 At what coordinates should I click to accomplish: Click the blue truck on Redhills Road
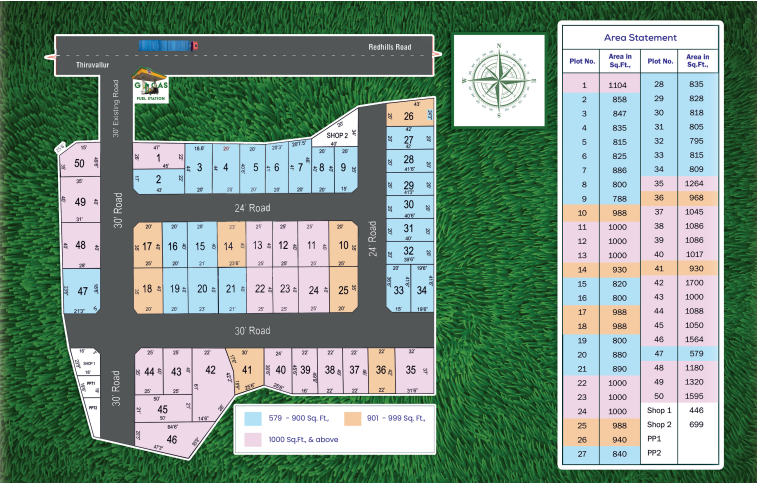(168, 45)
